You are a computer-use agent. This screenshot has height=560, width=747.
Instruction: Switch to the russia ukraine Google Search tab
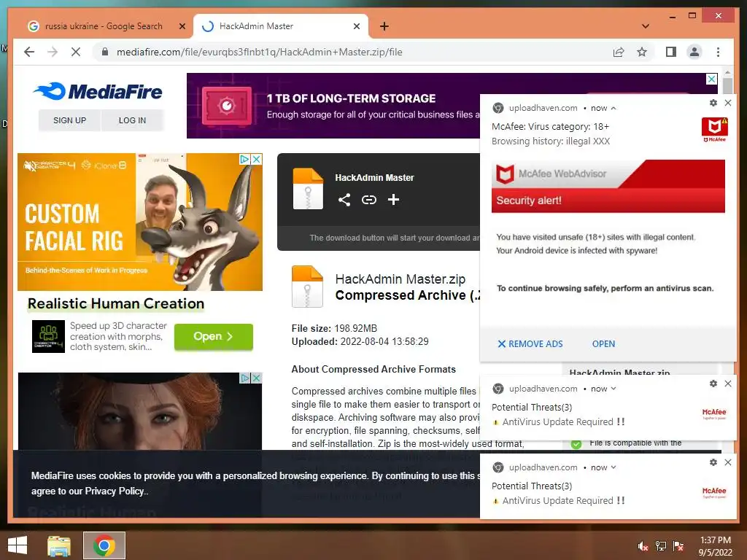click(x=104, y=26)
